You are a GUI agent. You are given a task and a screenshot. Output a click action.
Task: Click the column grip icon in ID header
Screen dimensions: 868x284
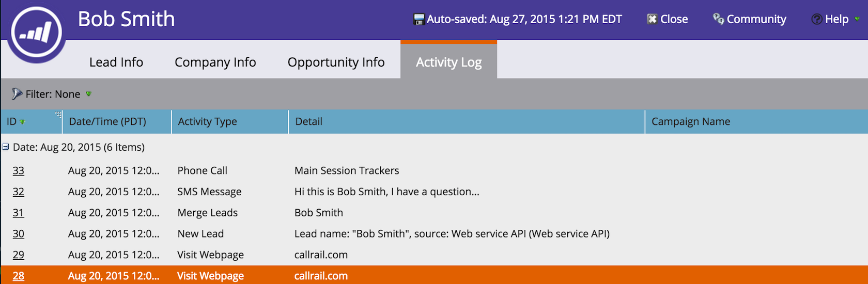tap(58, 115)
